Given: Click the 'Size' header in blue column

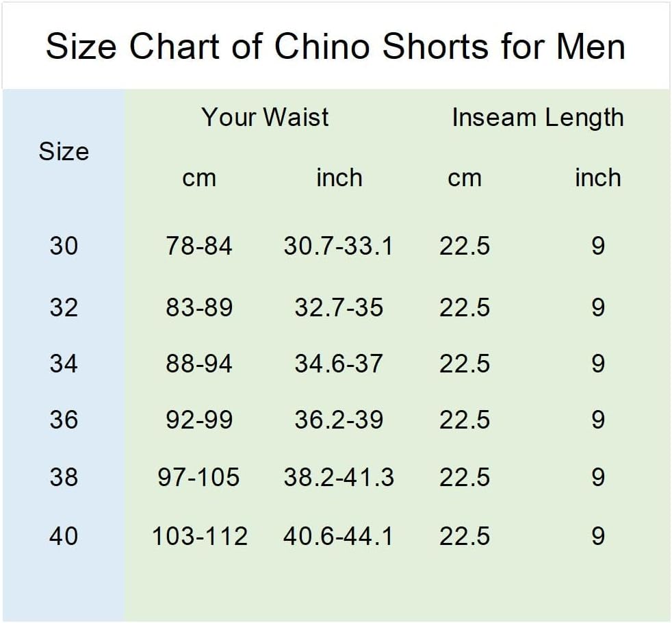Looking at the screenshot, I should coord(64,151).
